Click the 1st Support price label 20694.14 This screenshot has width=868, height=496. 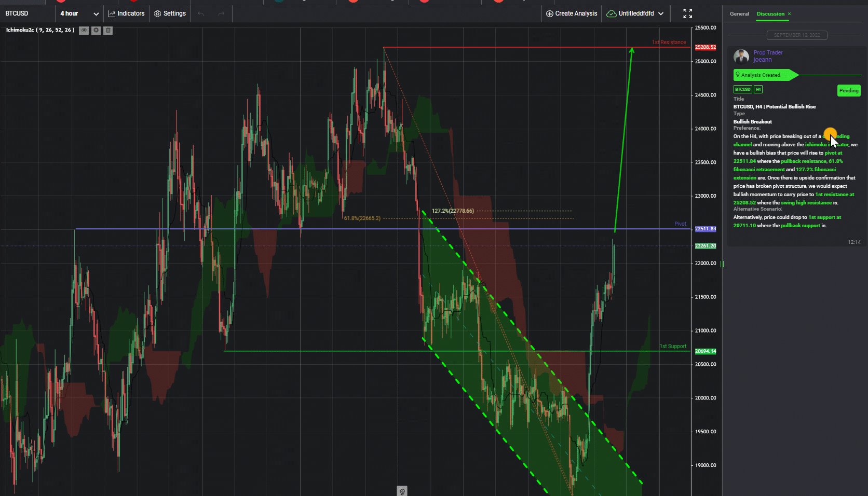[x=706, y=351]
